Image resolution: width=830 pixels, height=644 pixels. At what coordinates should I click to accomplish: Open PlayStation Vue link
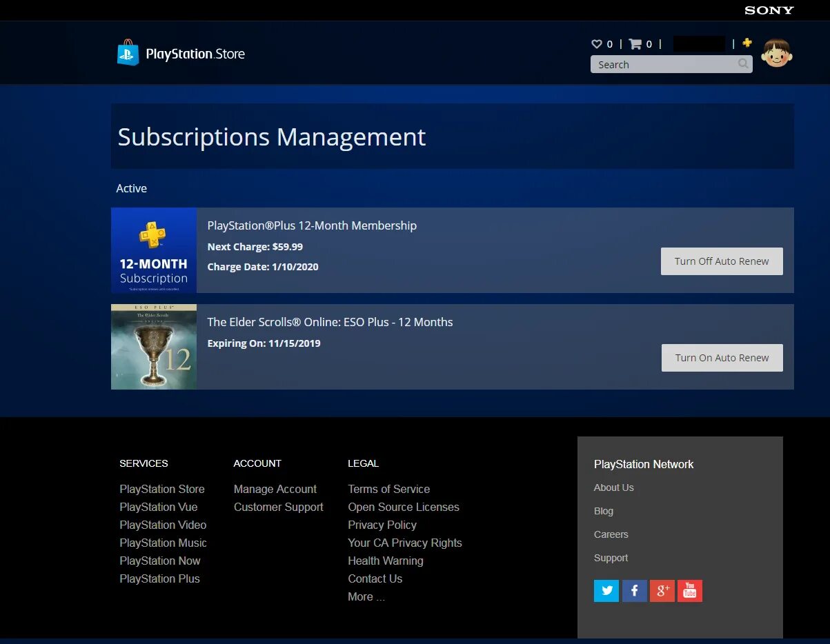pyautogui.click(x=159, y=507)
